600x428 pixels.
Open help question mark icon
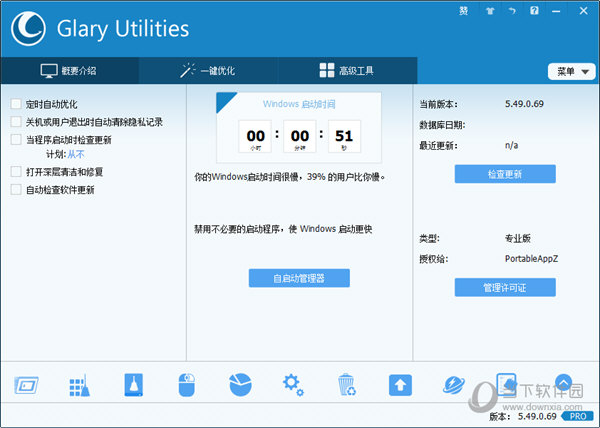coord(534,11)
